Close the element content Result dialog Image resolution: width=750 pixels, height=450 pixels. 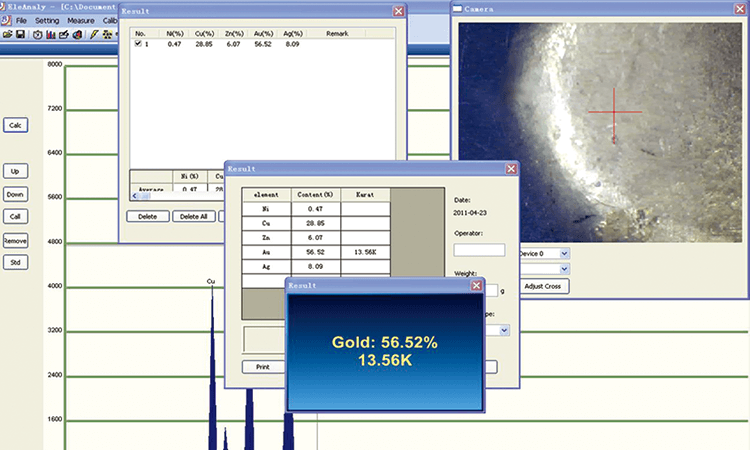511,169
